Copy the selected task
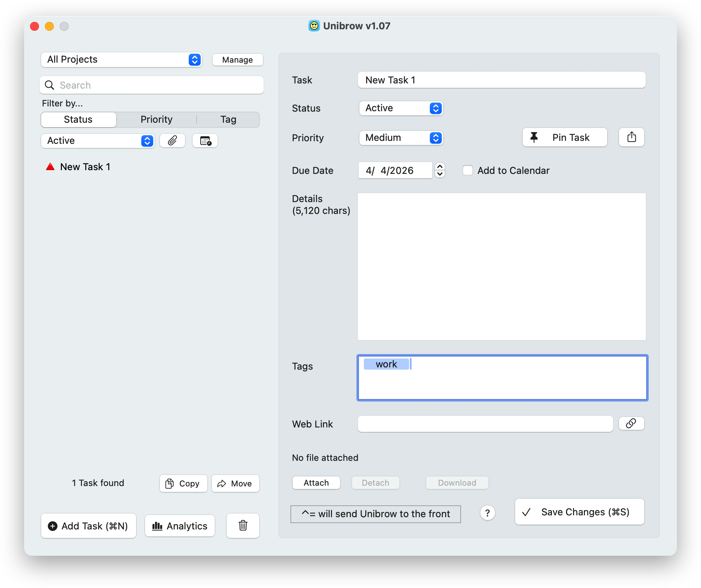The image size is (701, 588). 183,483
